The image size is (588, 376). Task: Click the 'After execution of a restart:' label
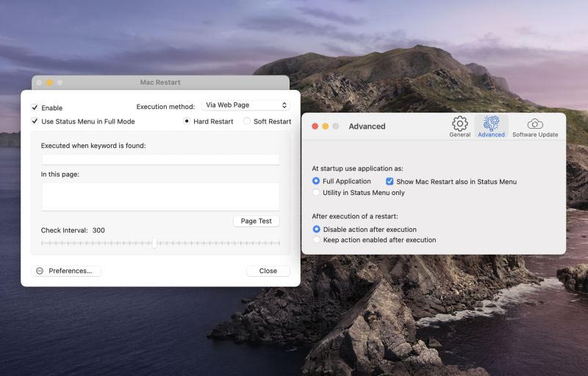(355, 216)
